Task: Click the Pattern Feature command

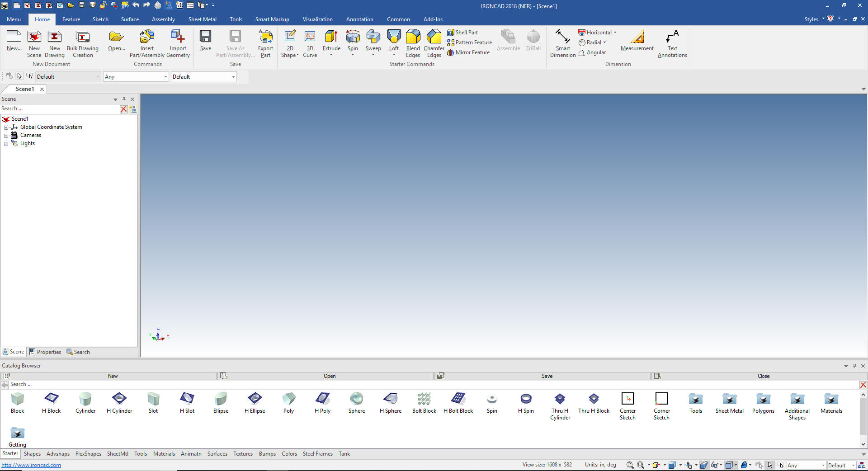Action: click(469, 42)
